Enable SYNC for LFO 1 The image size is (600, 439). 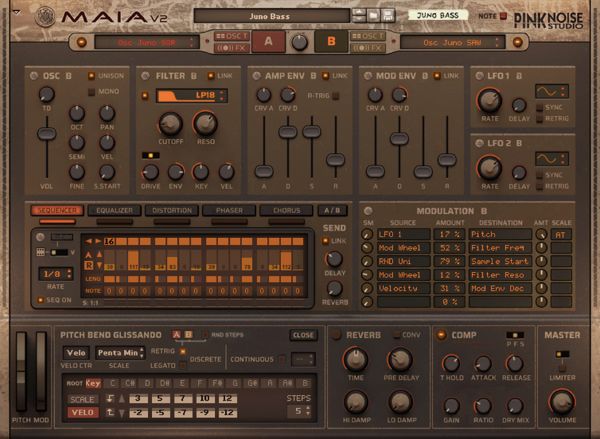coord(540,108)
